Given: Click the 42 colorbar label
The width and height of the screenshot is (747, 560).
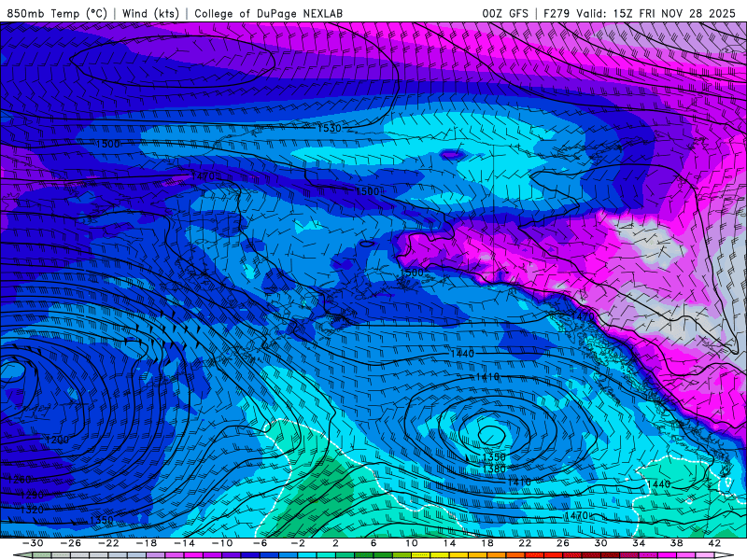Looking at the screenshot, I should coord(714,543).
